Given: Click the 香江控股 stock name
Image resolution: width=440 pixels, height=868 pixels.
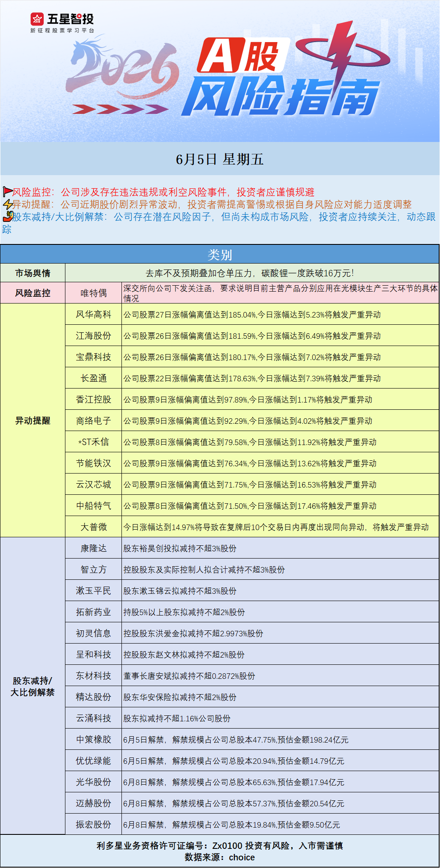Looking at the screenshot, I should tap(93, 399).
